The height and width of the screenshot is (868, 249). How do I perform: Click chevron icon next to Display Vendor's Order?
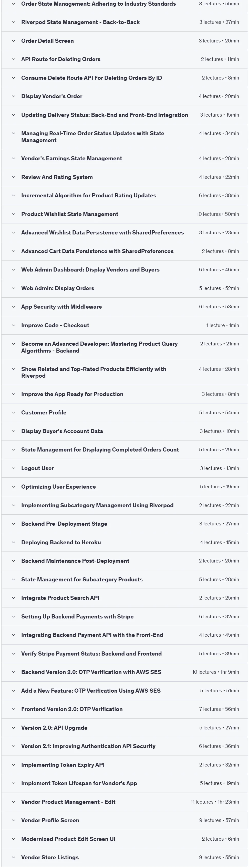point(14,96)
